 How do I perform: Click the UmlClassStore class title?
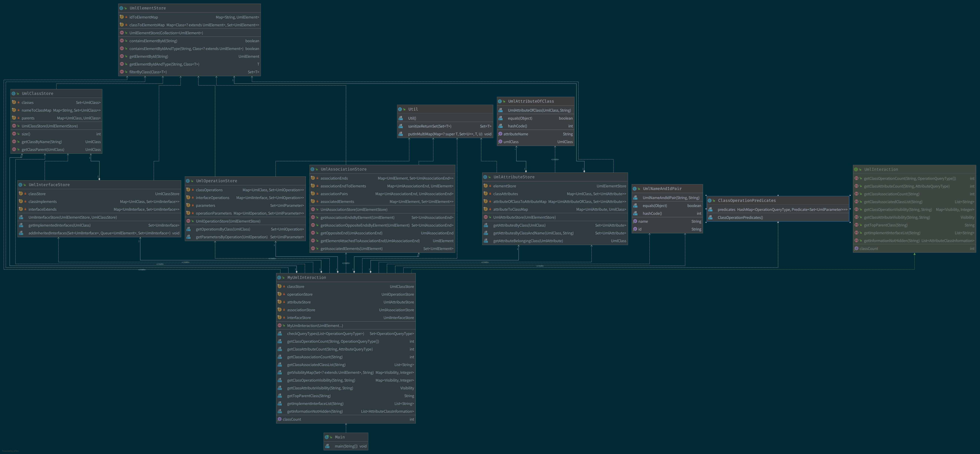pyautogui.click(x=37, y=94)
